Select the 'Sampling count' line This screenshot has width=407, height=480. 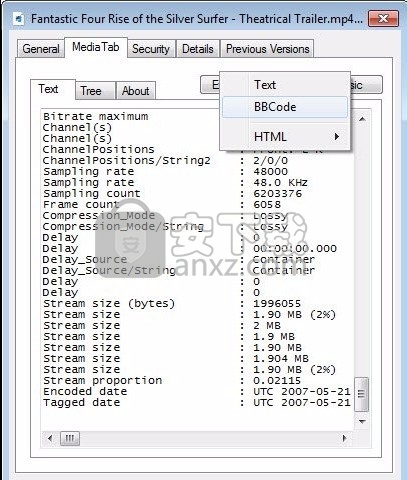[92, 194]
